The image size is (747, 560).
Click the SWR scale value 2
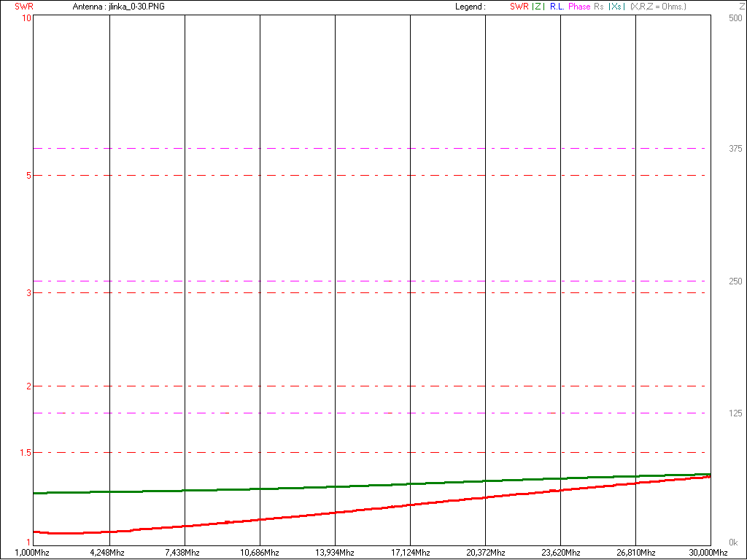28,386
